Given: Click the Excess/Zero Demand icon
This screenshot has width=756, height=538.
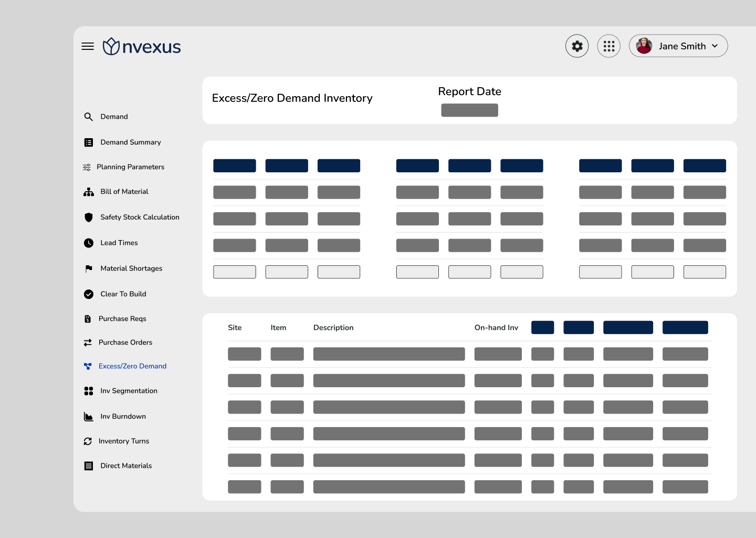Looking at the screenshot, I should point(88,366).
